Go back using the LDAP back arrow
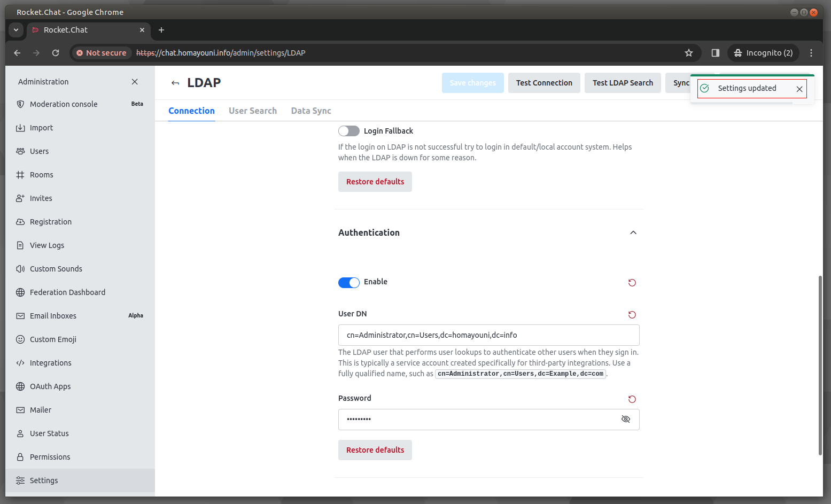 175,83
